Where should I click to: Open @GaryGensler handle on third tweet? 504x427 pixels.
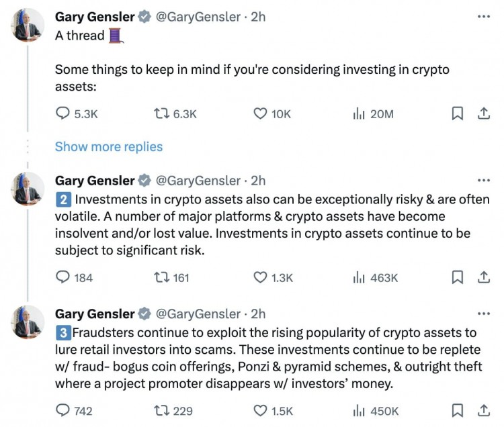[x=198, y=314]
